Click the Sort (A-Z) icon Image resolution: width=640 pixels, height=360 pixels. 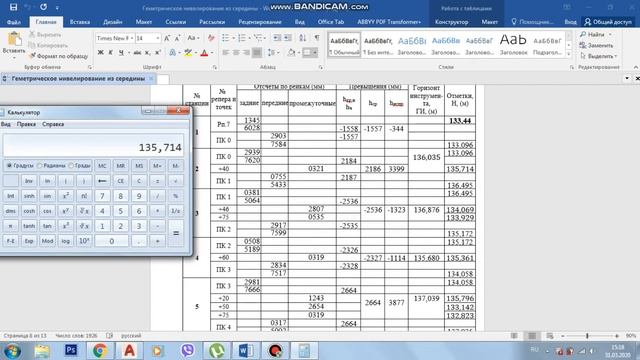point(302,38)
